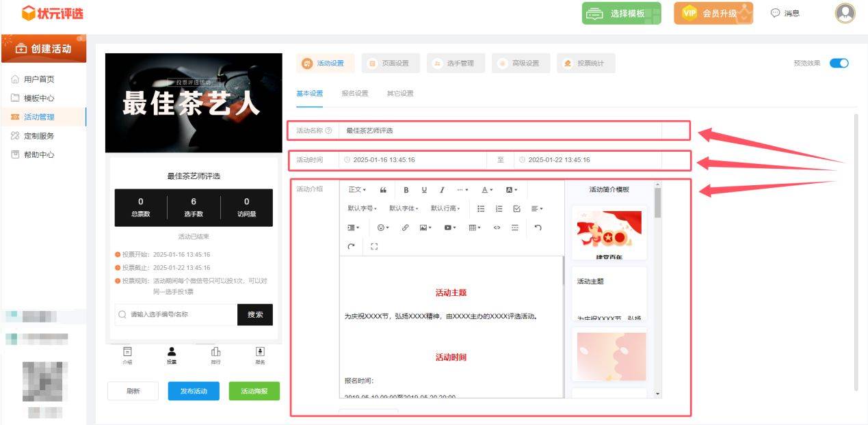Open the 默认字号 font size dropdown
Image resolution: width=868 pixels, height=425 pixels.
coord(363,208)
